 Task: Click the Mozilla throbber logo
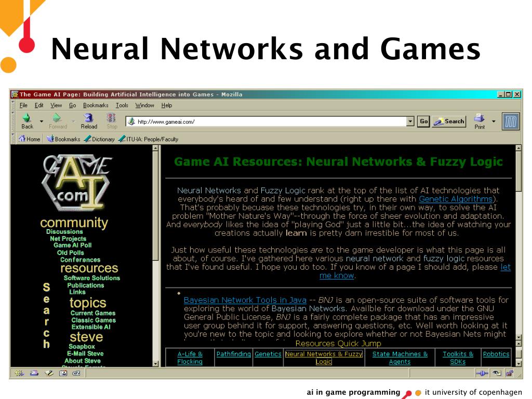tap(511, 122)
